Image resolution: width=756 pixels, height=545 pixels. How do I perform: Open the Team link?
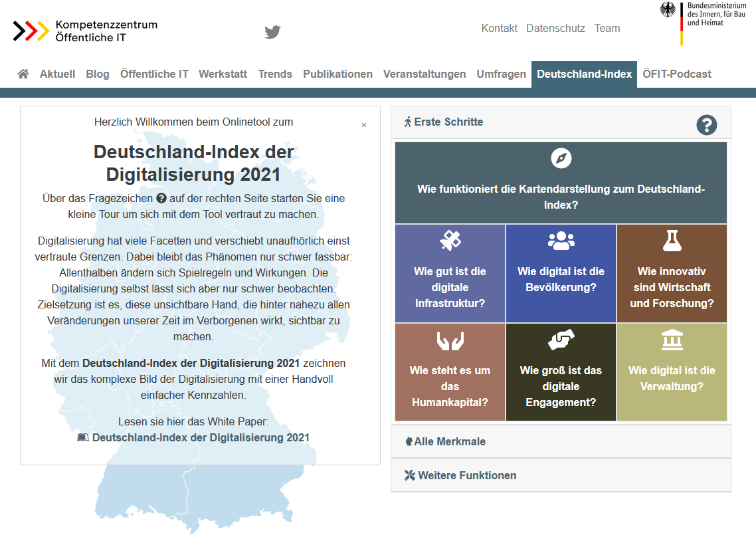point(607,28)
